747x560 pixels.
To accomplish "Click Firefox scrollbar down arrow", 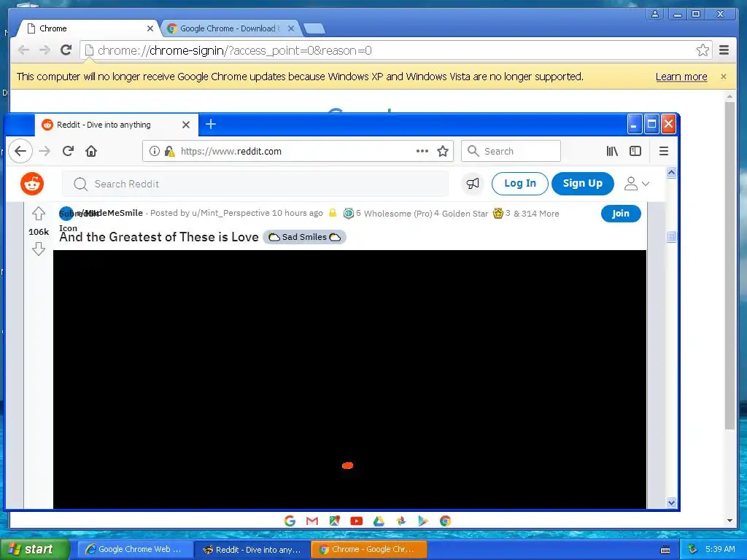I will (x=671, y=502).
